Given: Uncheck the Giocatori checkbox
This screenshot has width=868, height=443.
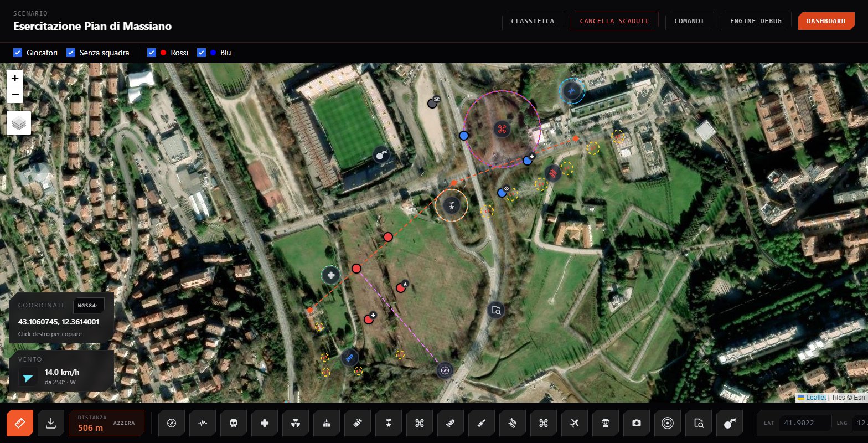Looking at the screenshot, I should pyautogui.click(x=18, y=53).
